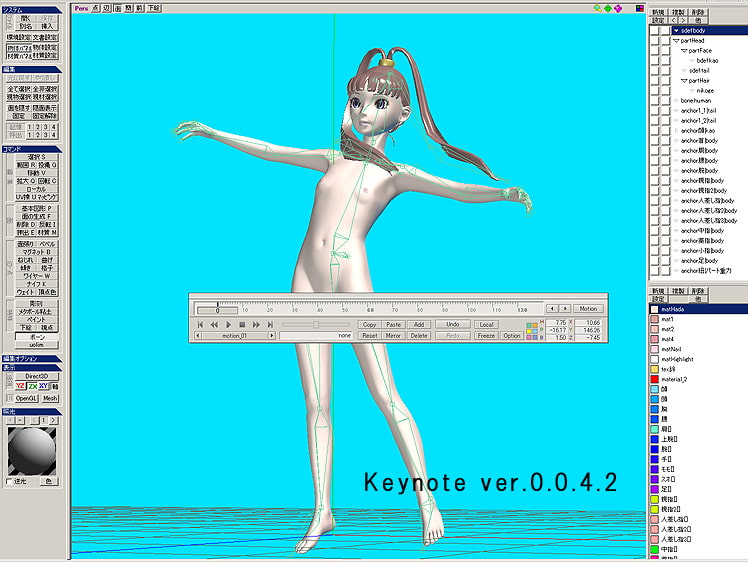
Task: Collapse the partHead tree node
Action: pos(676,41)
